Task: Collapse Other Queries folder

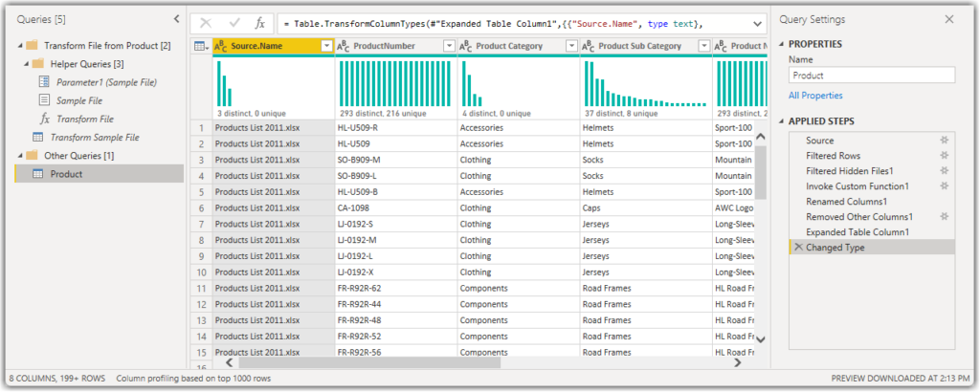Action: pyautogui.click(x=20, y=156)
